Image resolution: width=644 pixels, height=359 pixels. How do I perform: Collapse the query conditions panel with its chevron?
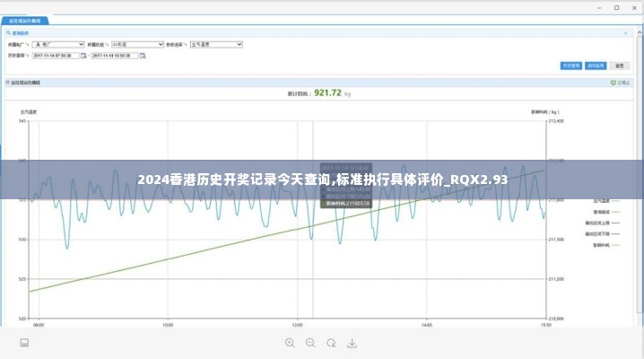[625, 33]
